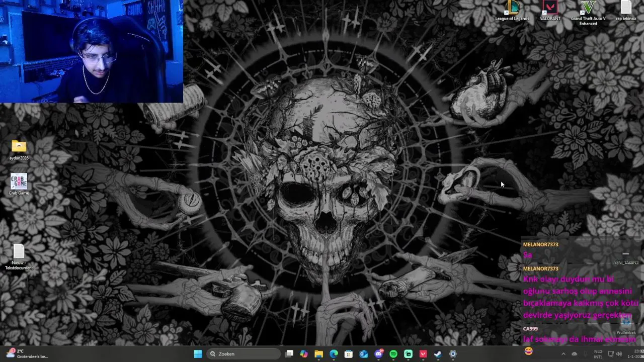Select the Crab Game desktop shortcut

[x=19, y=185]
